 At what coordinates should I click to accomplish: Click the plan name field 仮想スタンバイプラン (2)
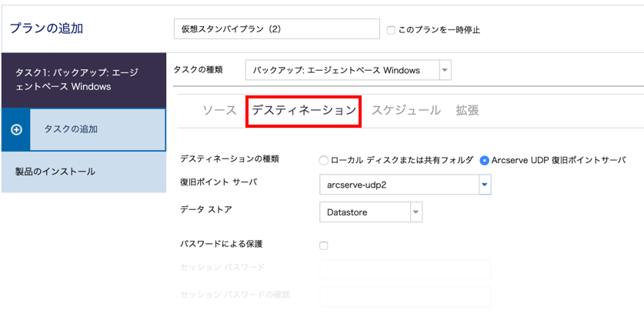277,28
